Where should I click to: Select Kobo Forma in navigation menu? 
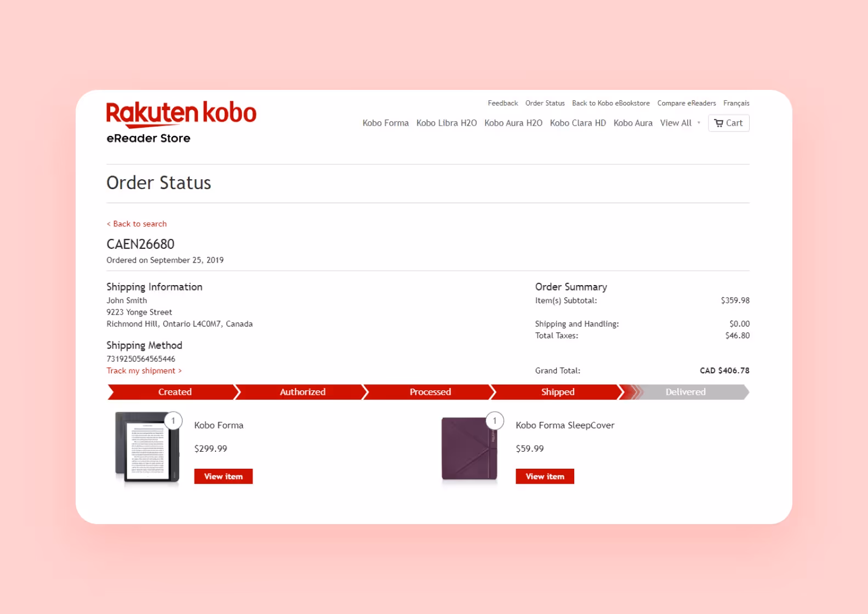385,123
